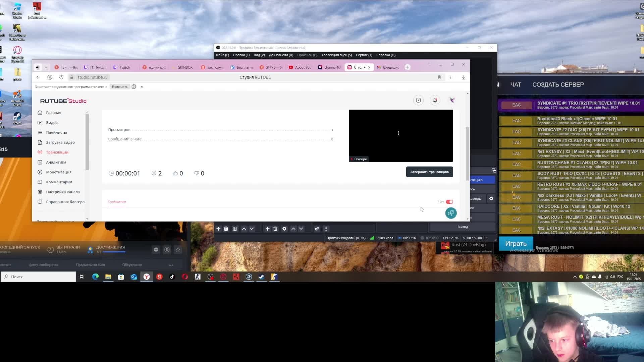This screenshot has height=362, width=644.
Task: Click the Включить protection button
Action: 120,87
